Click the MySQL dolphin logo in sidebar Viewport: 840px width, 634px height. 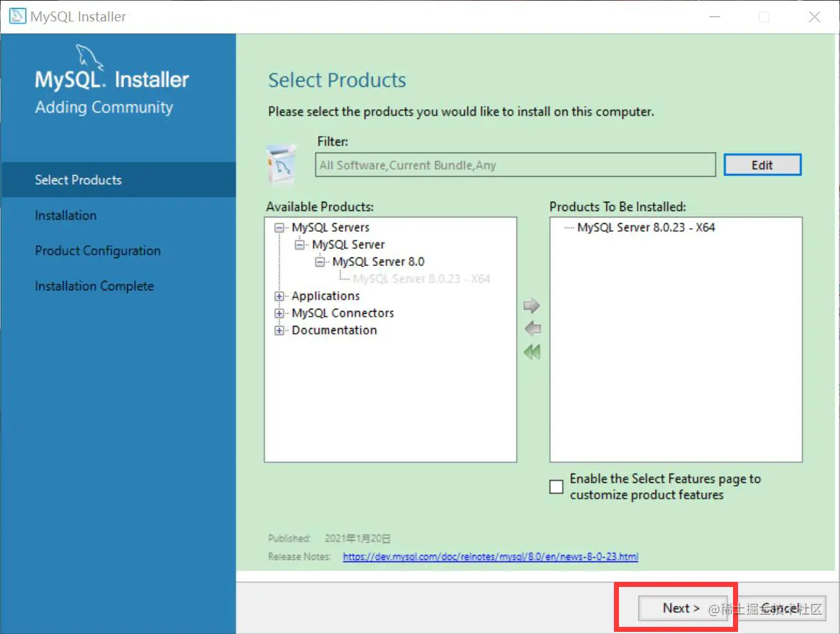(89, 57)
